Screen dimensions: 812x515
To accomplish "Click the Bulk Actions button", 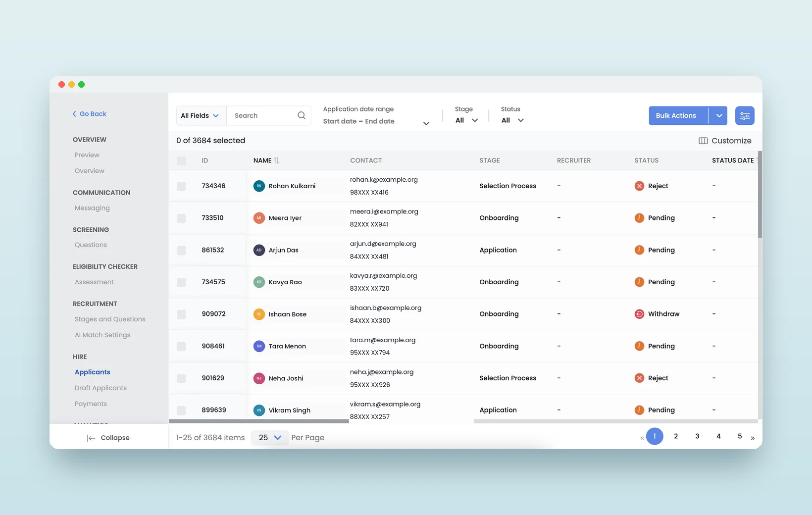I will 678,116.
